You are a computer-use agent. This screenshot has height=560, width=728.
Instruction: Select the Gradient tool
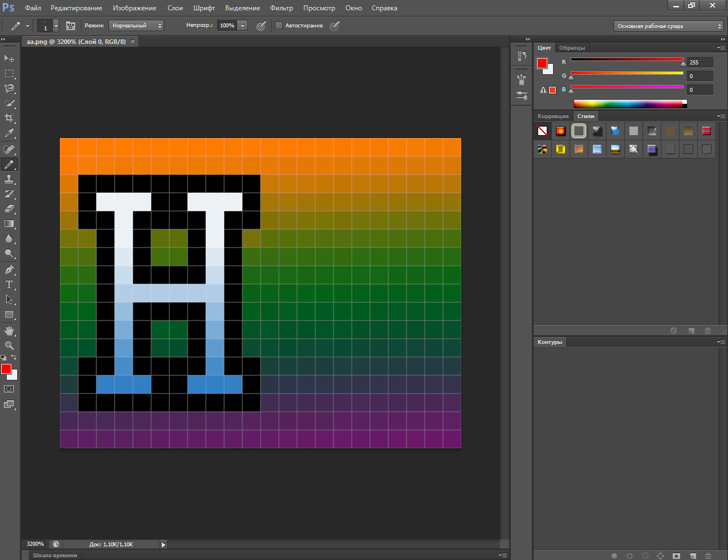click(9, 224)
